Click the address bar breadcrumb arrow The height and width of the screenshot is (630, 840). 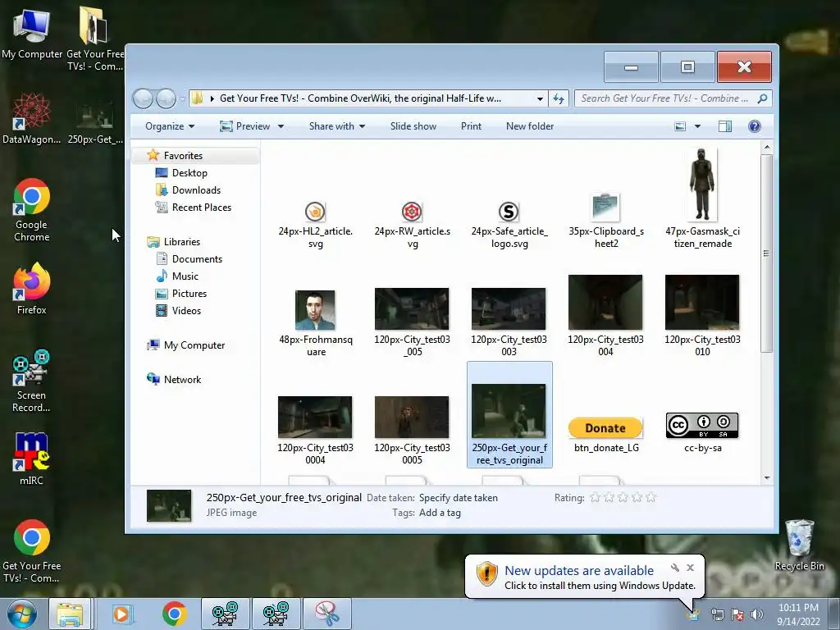[x=212, y=98]
